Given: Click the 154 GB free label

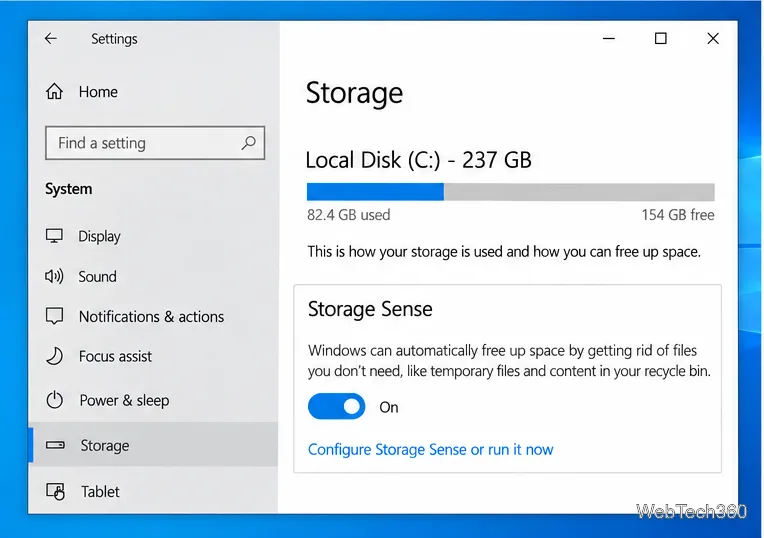Looking at the screenshot, I should (678, 215).
